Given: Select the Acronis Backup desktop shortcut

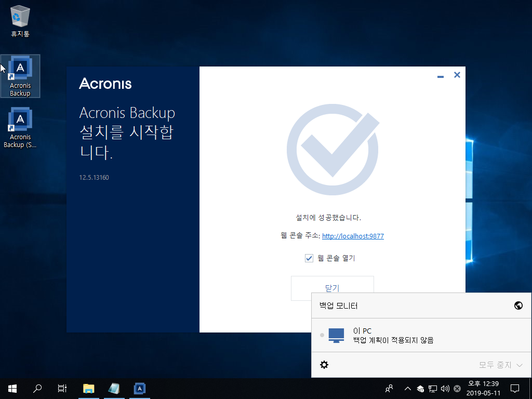Looking at the screenshot, I should point(20,76).
